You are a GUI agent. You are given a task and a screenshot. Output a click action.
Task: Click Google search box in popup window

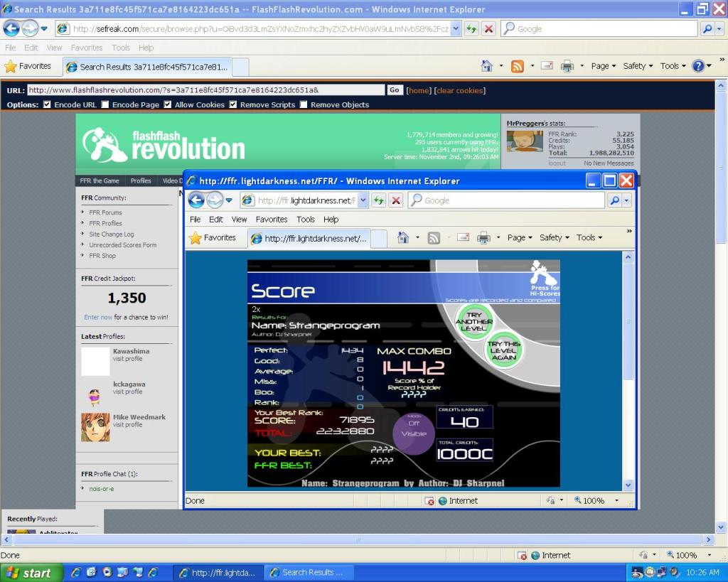(x=507, y=200)
